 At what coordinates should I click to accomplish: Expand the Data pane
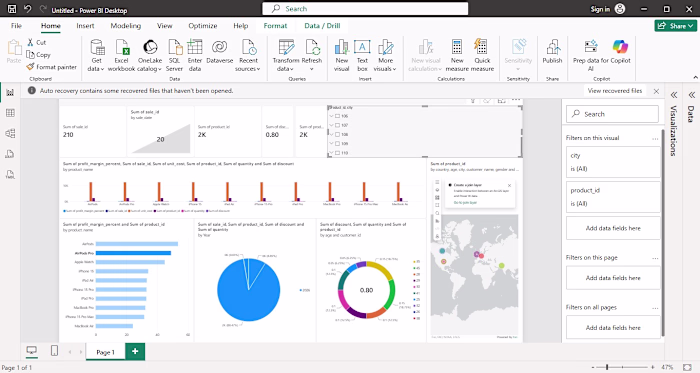pyautogui.click(x=692, y=95)
